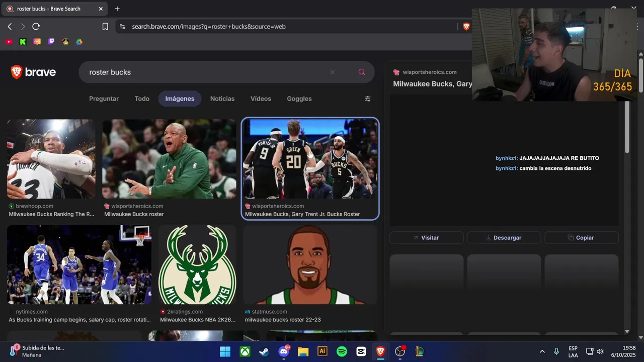Go back to the previous page
644x362 pixels.
(x=10, y=27)
